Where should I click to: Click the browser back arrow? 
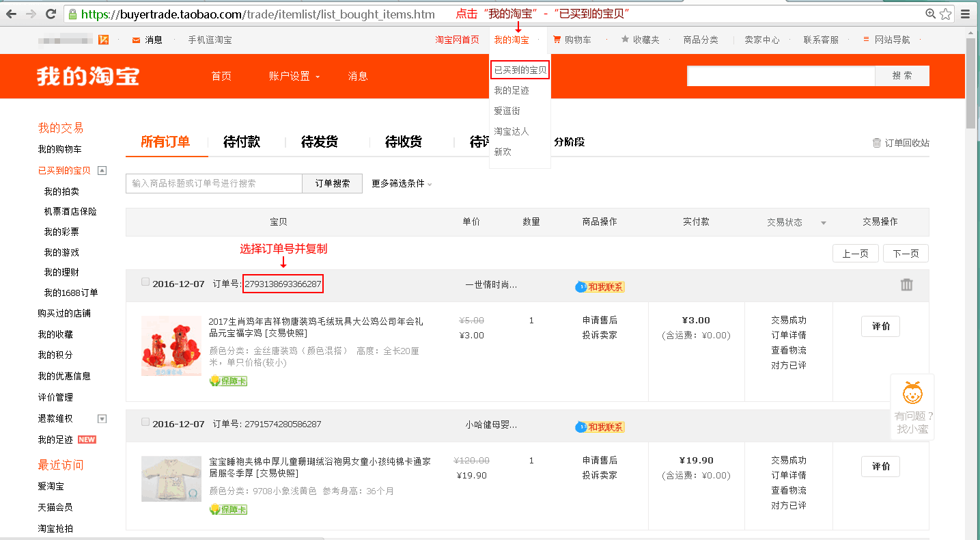coord(11,14)
